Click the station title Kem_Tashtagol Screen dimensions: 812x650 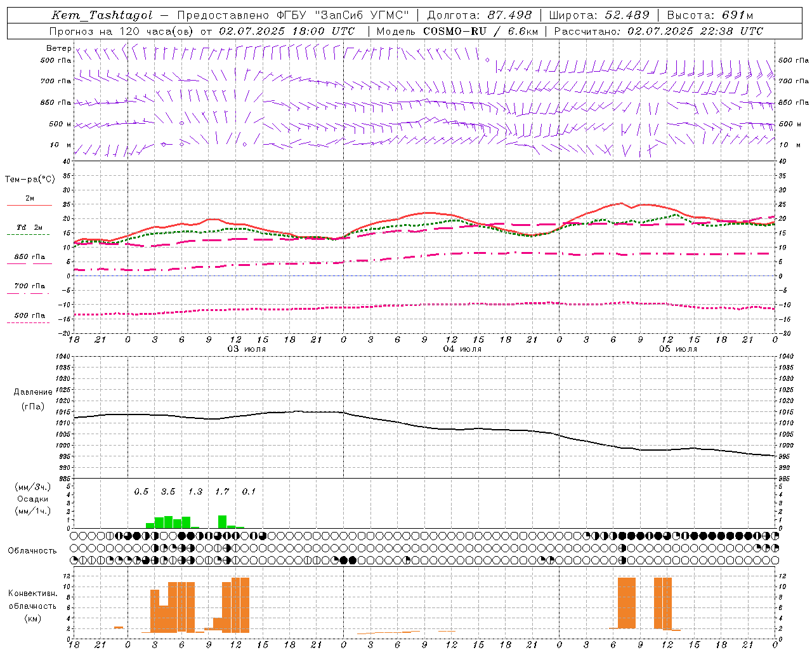tap(102, 15)
